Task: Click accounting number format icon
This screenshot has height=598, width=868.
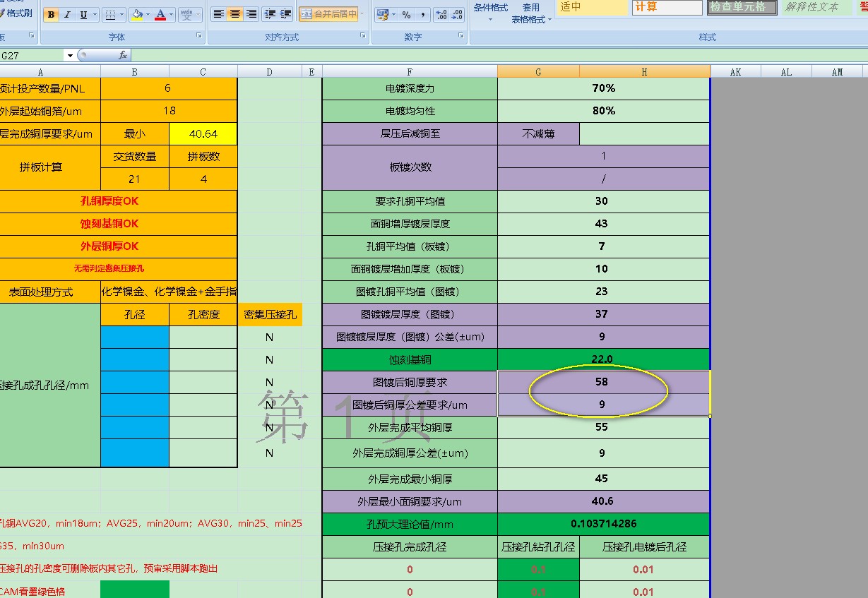Action: point(383,14)
